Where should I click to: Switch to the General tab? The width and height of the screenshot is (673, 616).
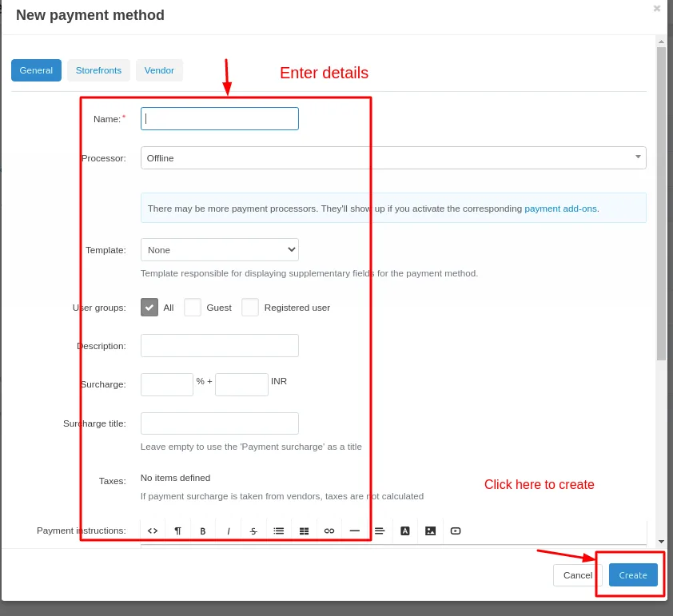pyautogui.click(x=36, y=70)
